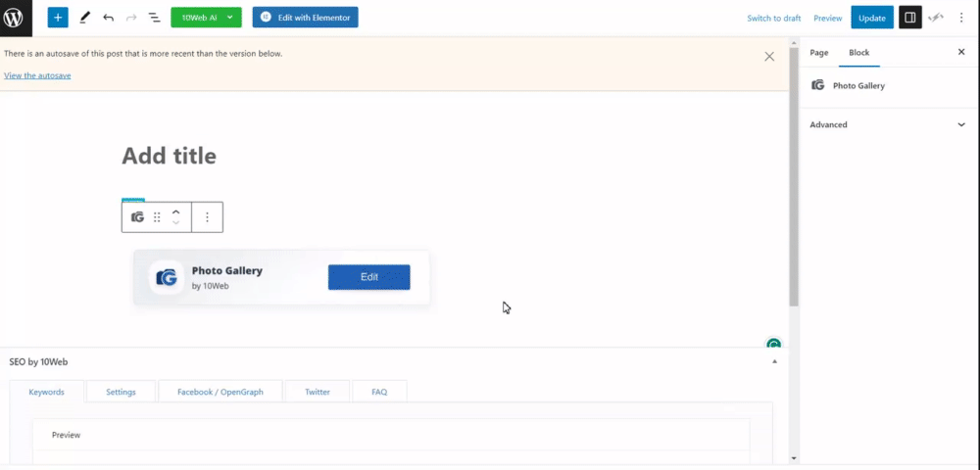980x470 pixels.
Task: Open the FAQ tab
Action: click(379, 392)
